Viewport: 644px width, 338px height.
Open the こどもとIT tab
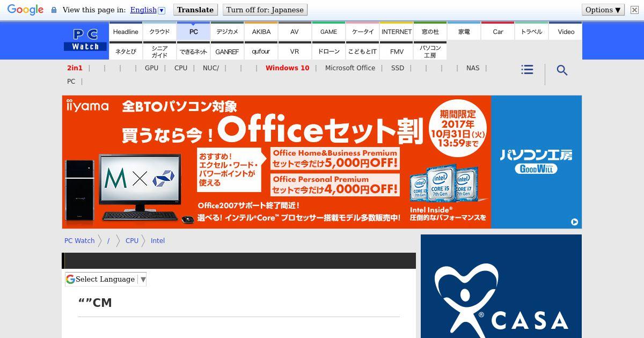[x=362, y=51]
